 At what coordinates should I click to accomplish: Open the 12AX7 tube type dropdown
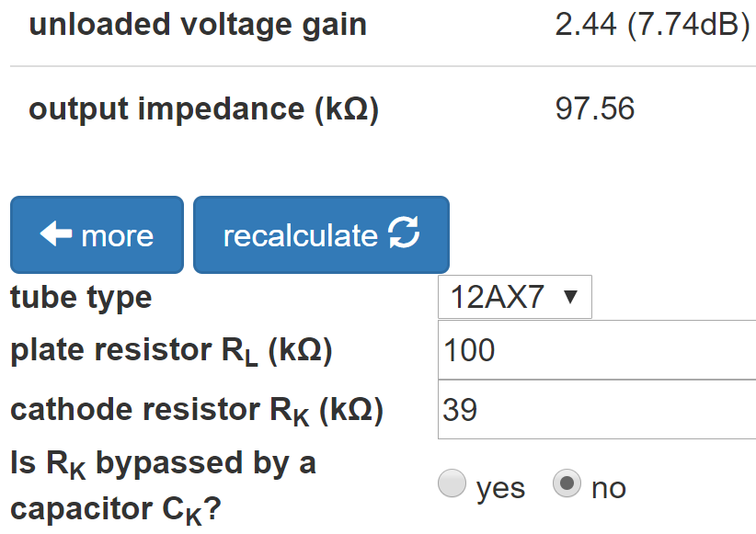(514, 297)
